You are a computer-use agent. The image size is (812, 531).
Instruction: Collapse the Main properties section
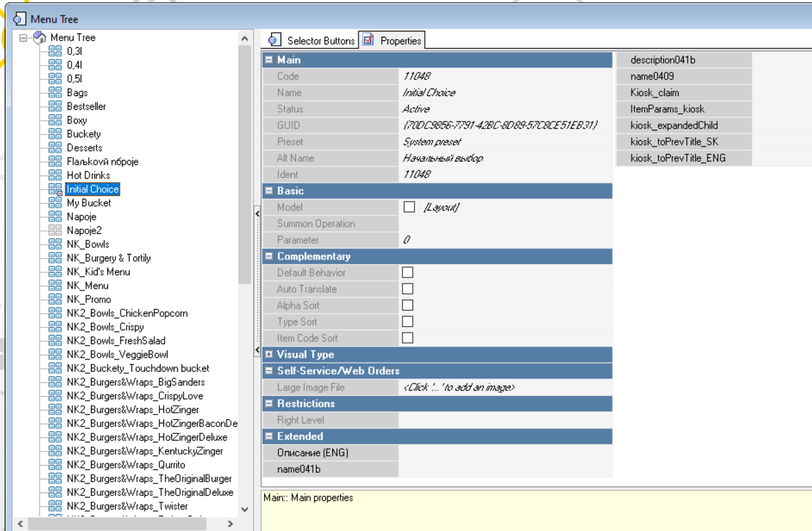[x=269, y=60]
